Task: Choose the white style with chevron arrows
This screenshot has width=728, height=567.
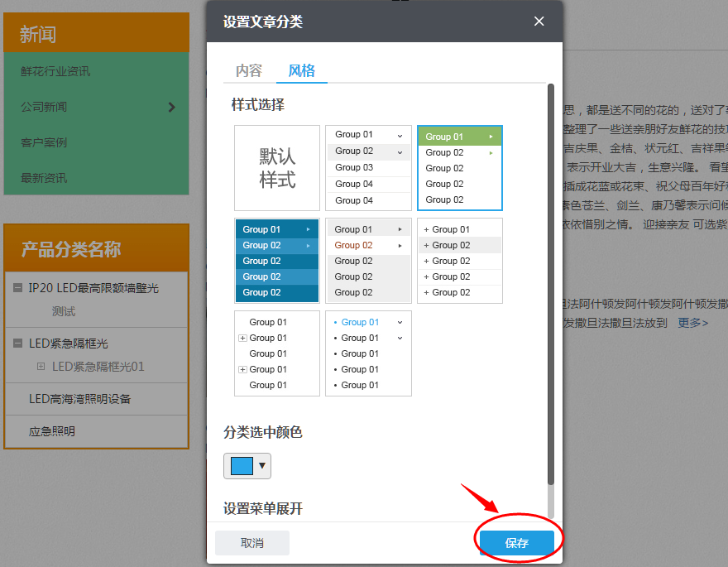Action: coord(368,168)
